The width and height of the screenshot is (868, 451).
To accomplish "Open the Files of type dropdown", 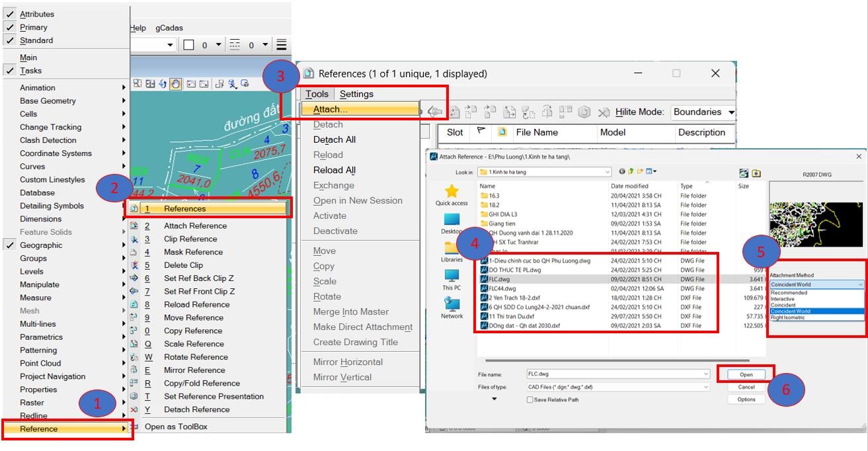I will 706,387.
